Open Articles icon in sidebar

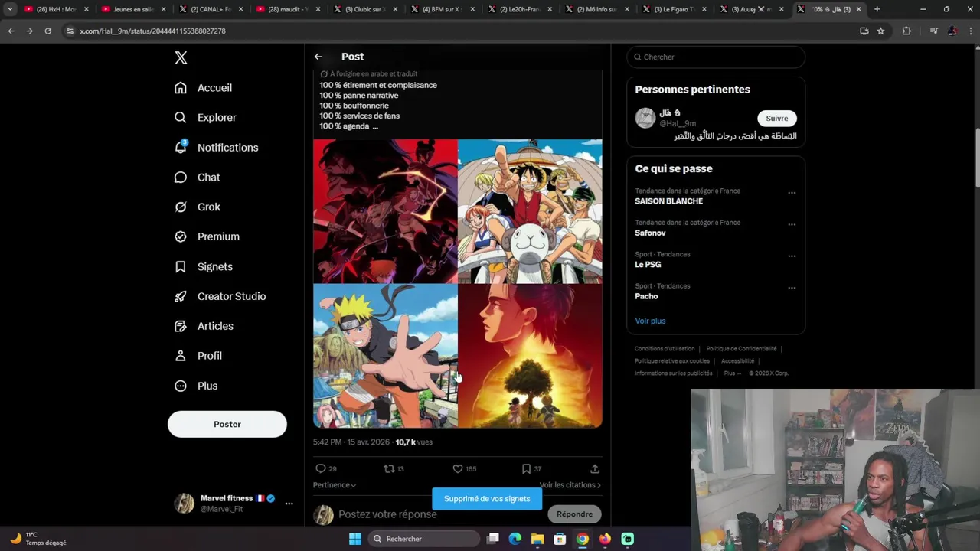tap(181, 326)
